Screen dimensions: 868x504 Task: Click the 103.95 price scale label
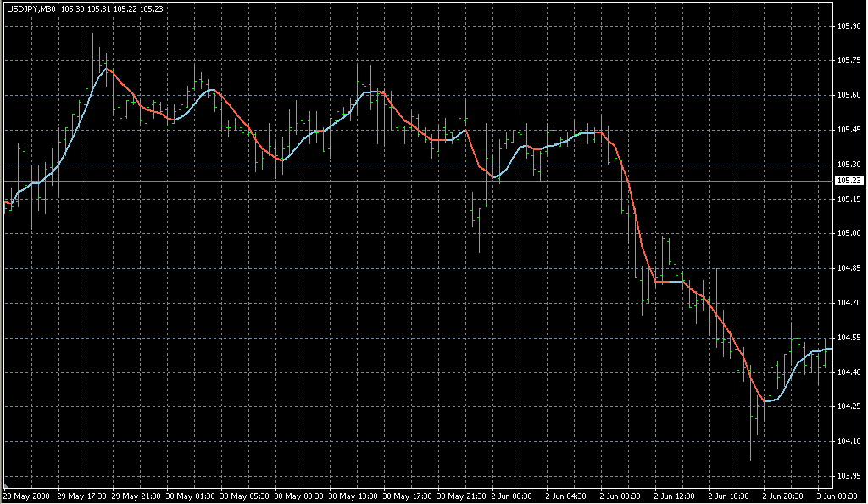point(849,476)
